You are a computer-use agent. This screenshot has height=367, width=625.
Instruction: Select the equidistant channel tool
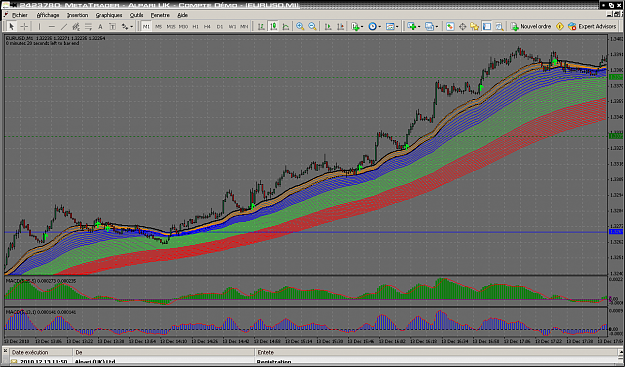[76, 27]
